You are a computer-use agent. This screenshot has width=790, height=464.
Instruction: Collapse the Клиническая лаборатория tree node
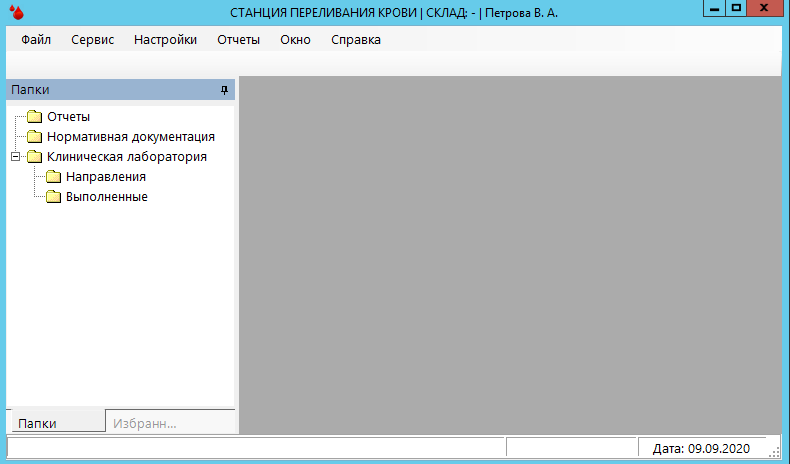pos(14,157)
